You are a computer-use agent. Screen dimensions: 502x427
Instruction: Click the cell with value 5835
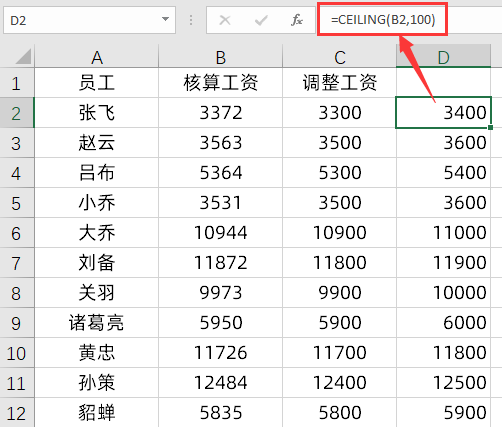tap(220, 413)
